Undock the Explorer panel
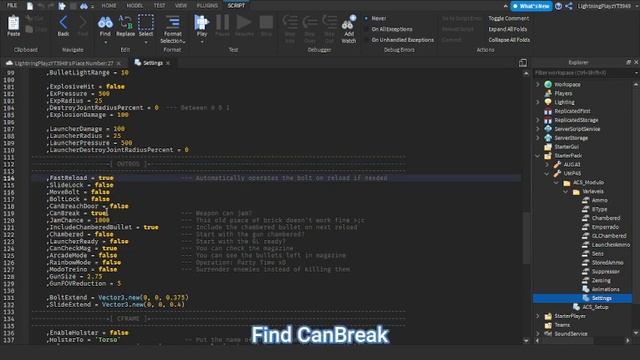 point(628,62)
